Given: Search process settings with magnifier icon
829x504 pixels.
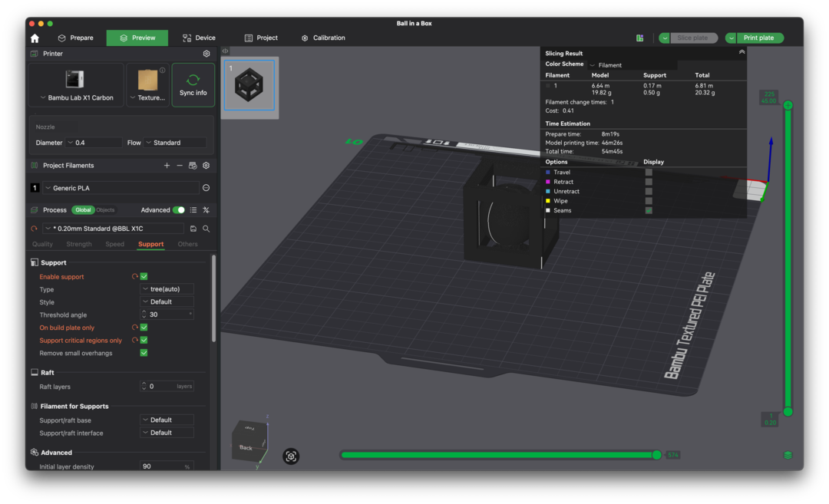Looking at the screenshot, I should (x=206, y=229).
